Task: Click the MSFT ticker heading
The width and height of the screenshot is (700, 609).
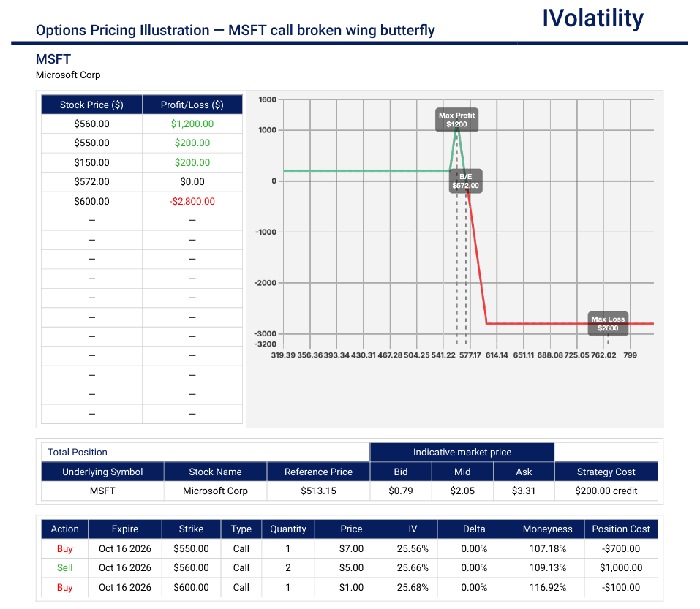Action: pyautogui.click(x=53, y=59)
